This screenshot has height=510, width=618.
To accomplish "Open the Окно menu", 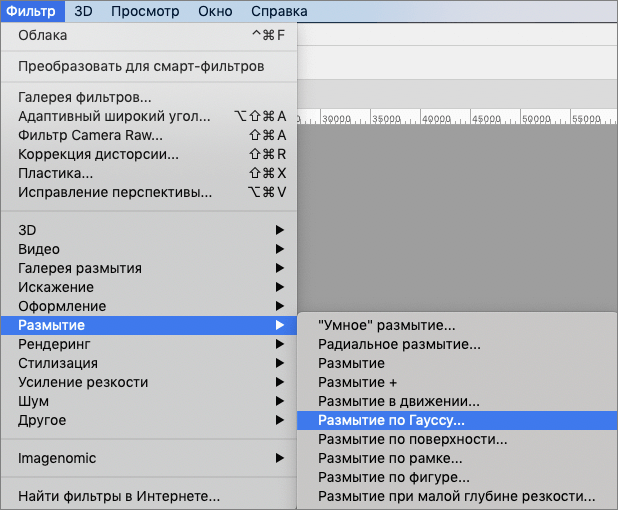I will point(215,11).
